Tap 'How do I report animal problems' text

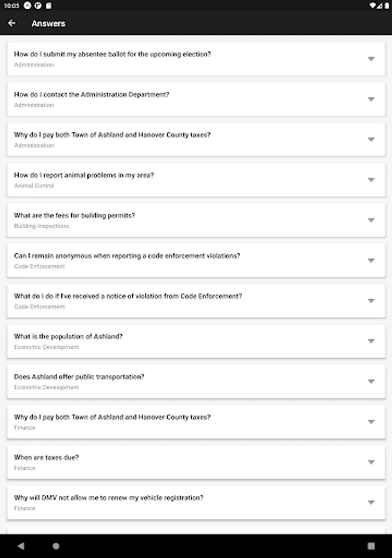coord(84,175)
